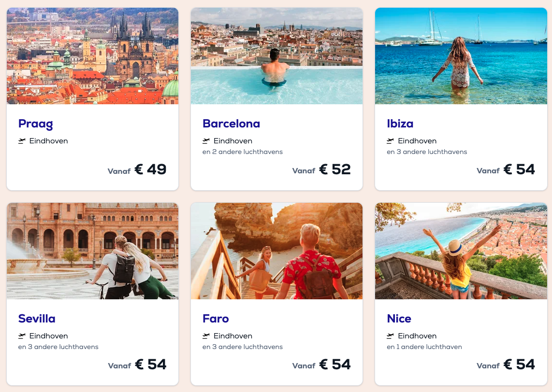Click the airplane icon on Praag card
This screenshot has height=392, width=552.
coord(22,141)
